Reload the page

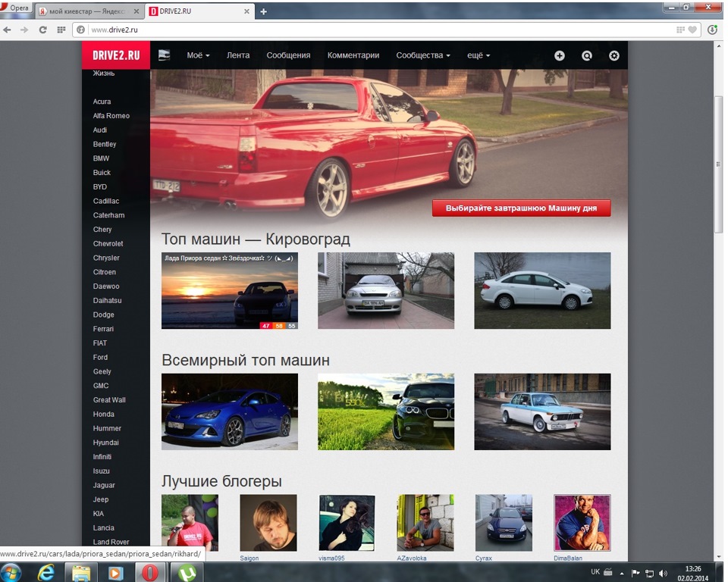(x=42, y=30)
